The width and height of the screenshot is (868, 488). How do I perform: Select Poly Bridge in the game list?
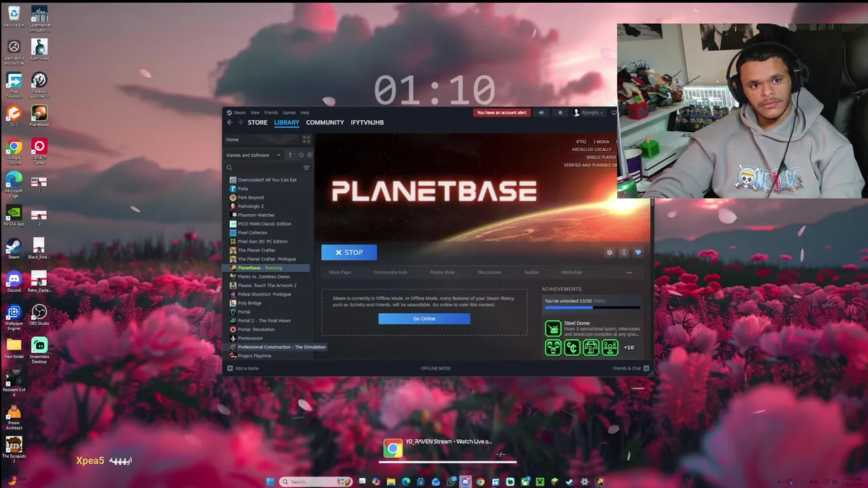[x=250, y=303]
